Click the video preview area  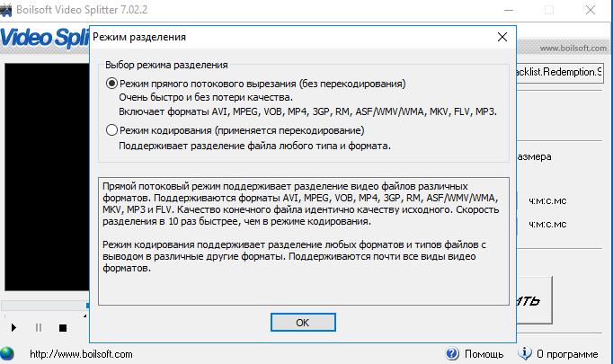coord(45,180)
